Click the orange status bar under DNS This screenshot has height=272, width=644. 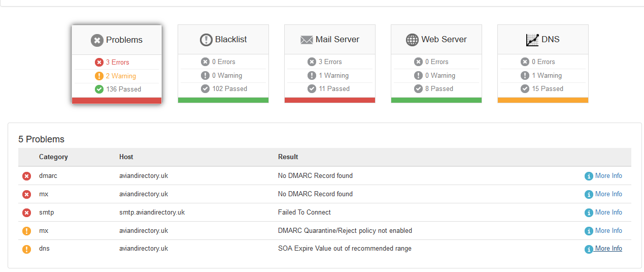point(543,100)
